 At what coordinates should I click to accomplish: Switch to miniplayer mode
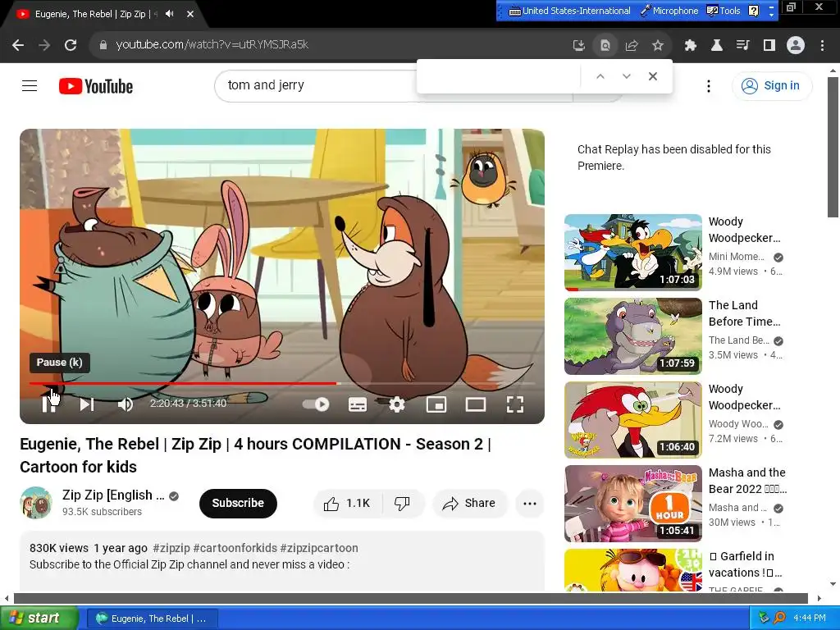pyautogui.click(x=436, y=404)
